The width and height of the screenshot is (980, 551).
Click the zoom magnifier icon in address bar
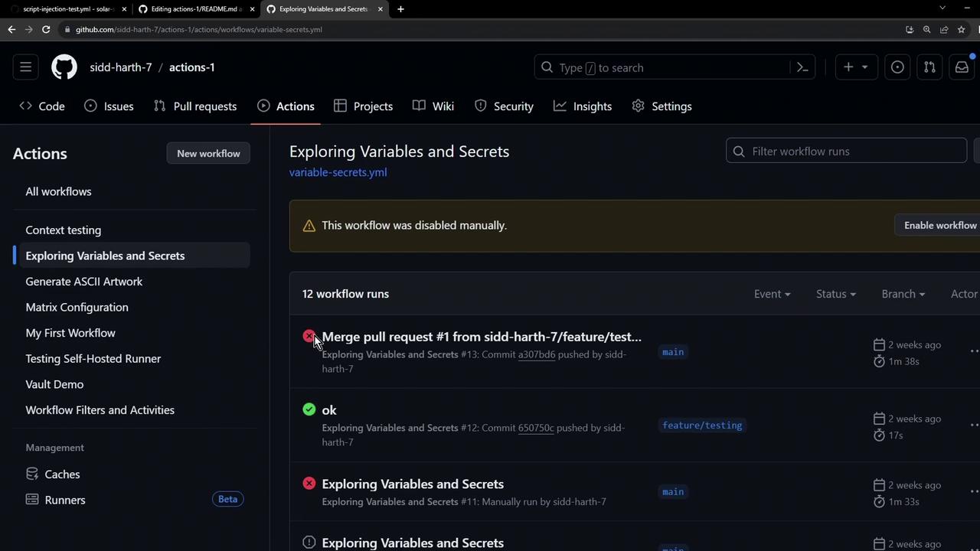926,29
